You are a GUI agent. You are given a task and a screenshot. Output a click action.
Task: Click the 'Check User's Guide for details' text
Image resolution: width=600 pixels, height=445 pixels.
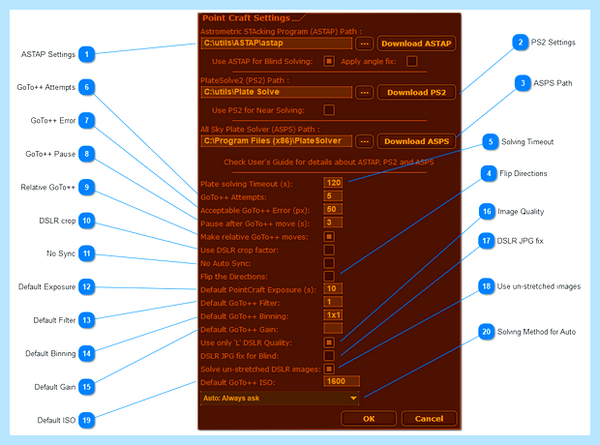coord(329,162)
